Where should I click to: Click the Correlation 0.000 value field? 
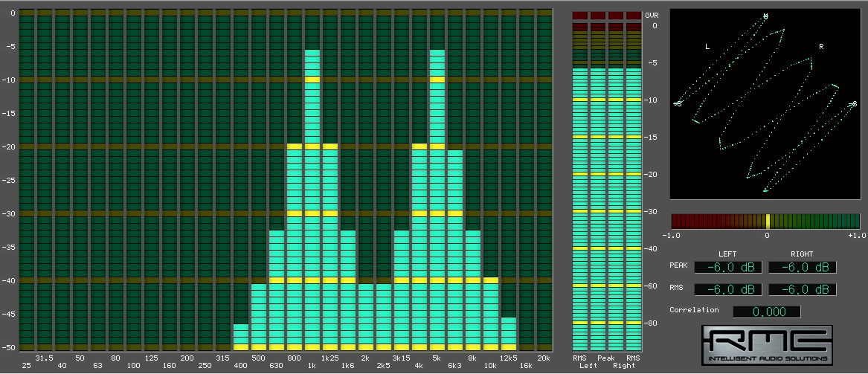pyautogui.click(x=767, y=312)
